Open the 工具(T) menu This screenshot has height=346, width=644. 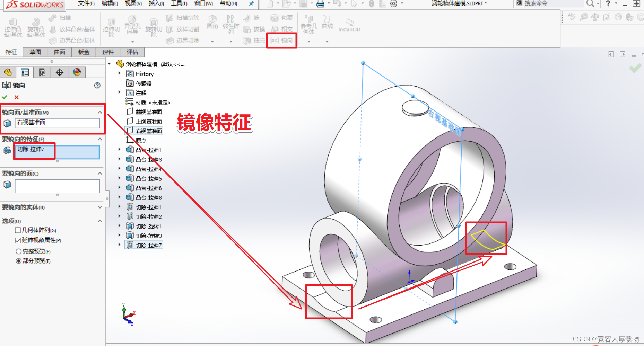click(179, 3)
